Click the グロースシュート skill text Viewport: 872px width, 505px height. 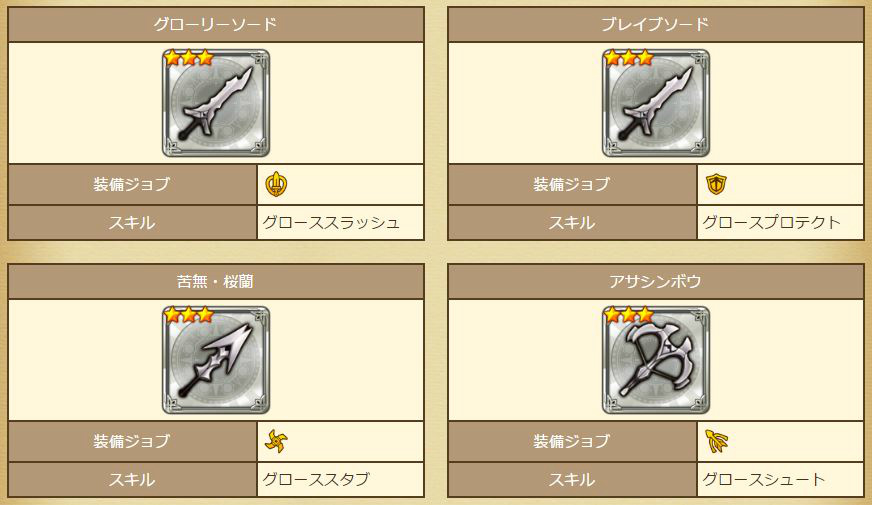click(764, 479)
